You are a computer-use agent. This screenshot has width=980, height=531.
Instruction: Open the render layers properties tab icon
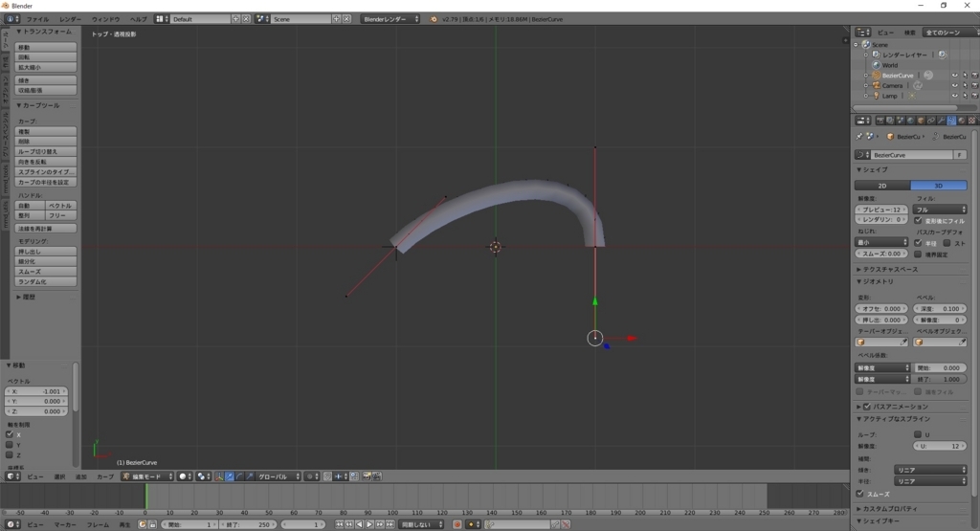coord(890,121)
